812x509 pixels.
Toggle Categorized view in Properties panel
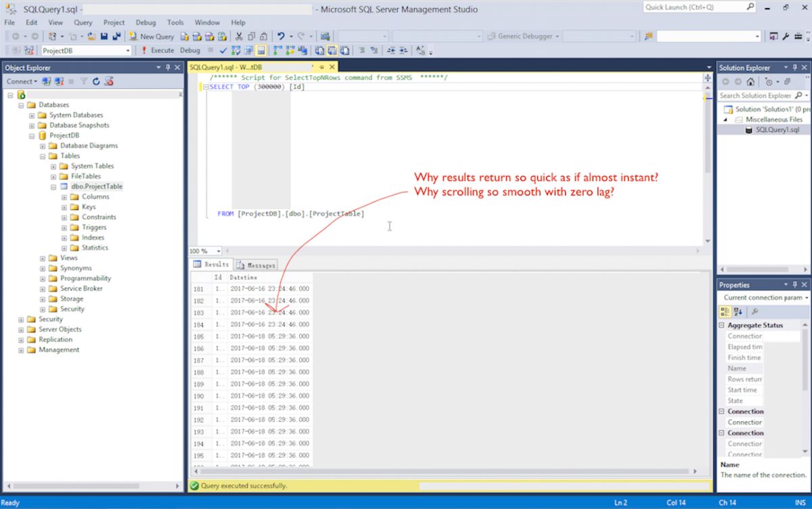(x=725, y=311)
